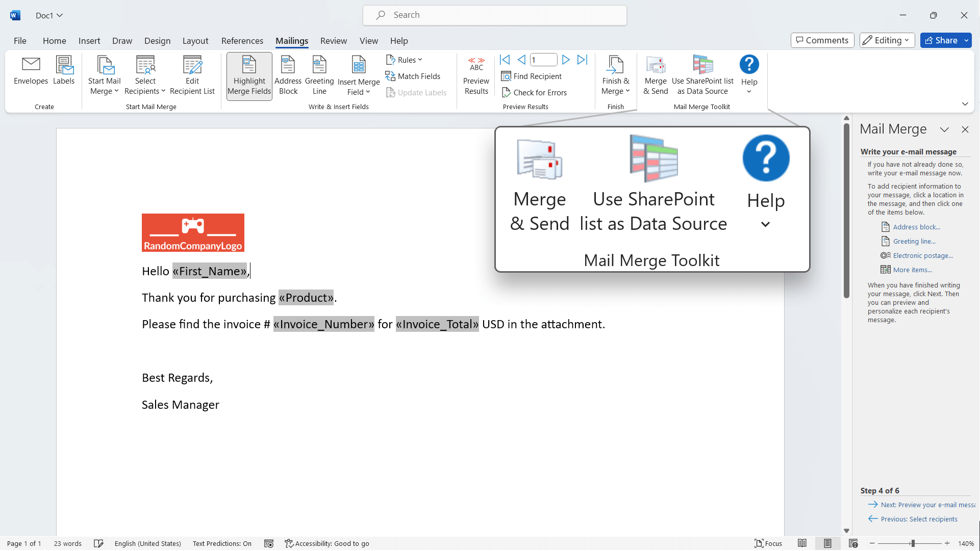Open Use SharePoint list as Data Source

(x=702, y=75)
